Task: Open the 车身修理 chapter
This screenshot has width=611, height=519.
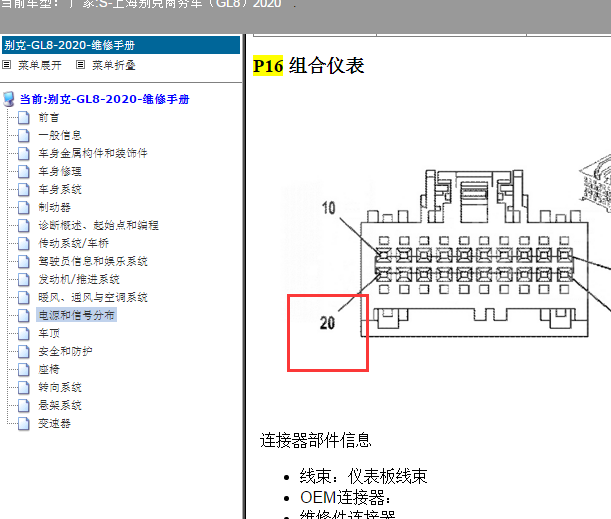Action: click(x=60, y=171)
